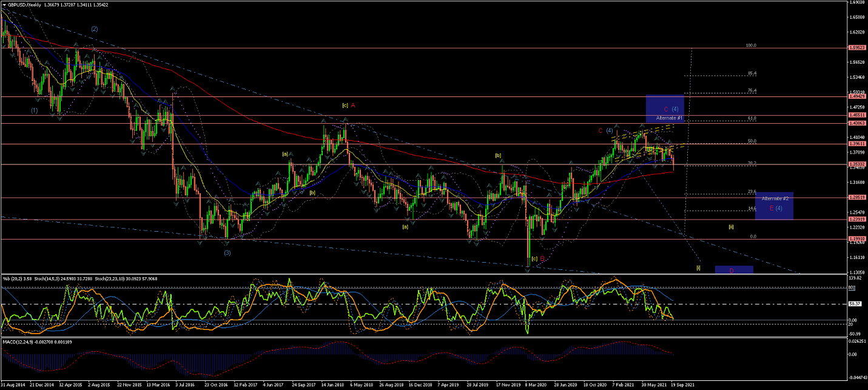This screenshot has height=390, width=868.
Task: Select the blue (1) wave label
Action: click(x=35, y=110)
